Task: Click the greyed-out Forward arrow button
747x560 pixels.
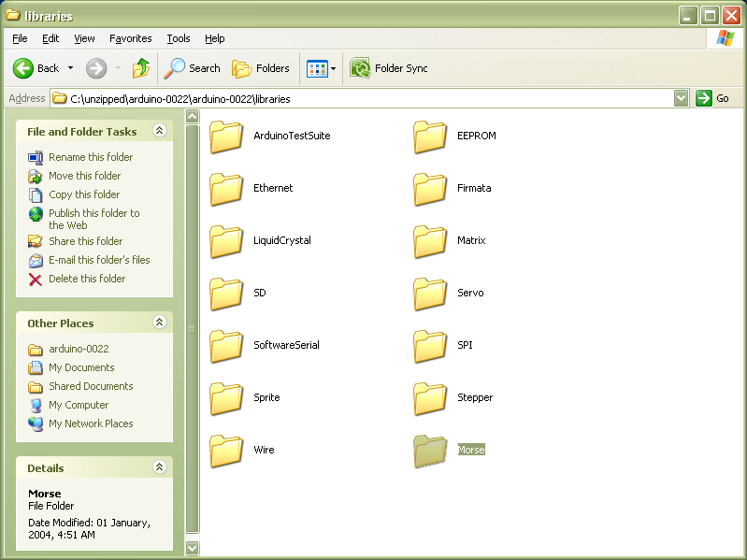Action: point(96,68)
